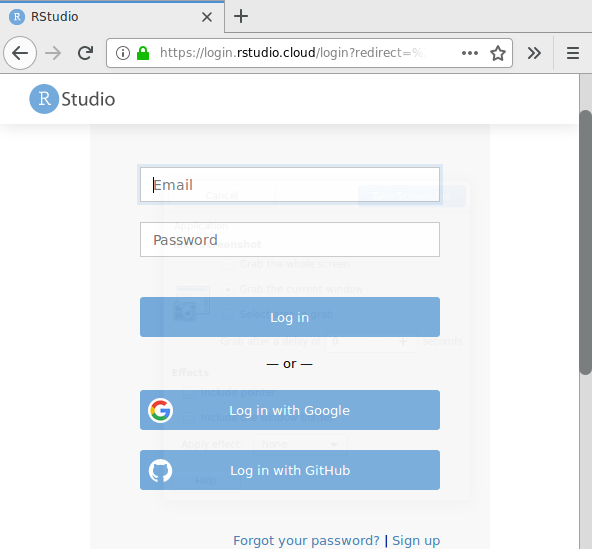Image resolution: width=592 pixels, height=549 pixels.
Task: Show site information via the info icon
Action: tap(123, 53)
